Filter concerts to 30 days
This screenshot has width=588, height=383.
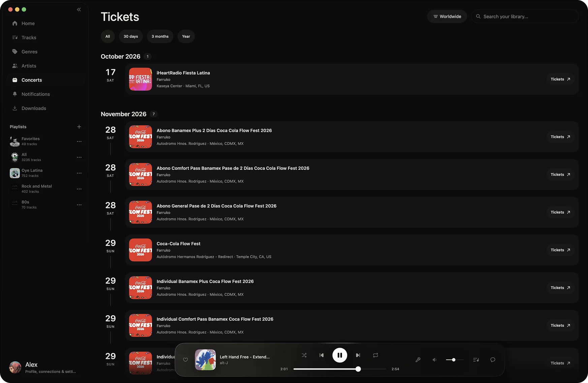click(131, 36)
